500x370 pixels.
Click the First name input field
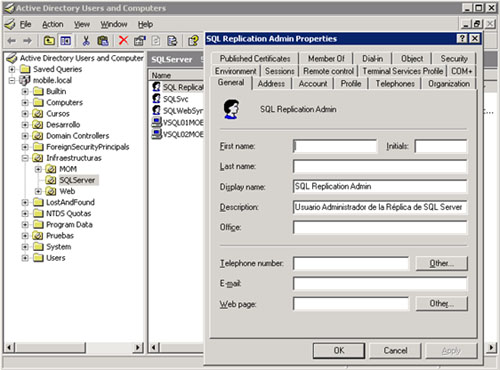335,146
